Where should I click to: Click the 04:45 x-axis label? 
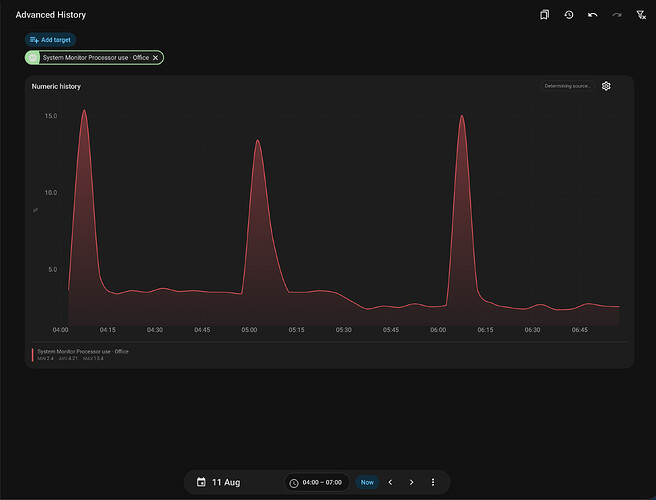click(202, 330)
